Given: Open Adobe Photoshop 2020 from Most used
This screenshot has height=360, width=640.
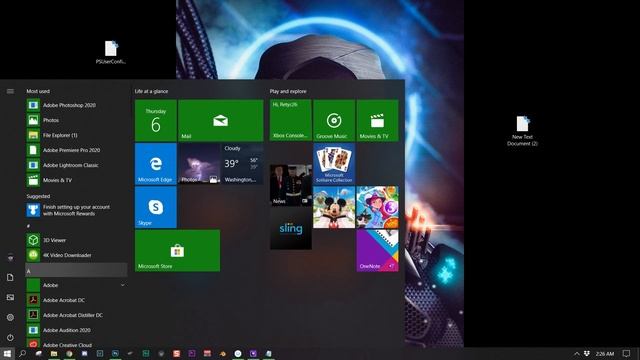Looking at the screenshot, I should pyautogui.click(x=76, y=105).
